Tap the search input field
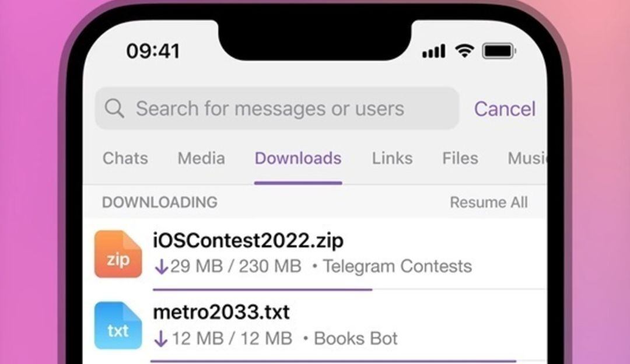The height and width of the screenshot is (364, 630). pyautogui.click(x=268, y=108)
